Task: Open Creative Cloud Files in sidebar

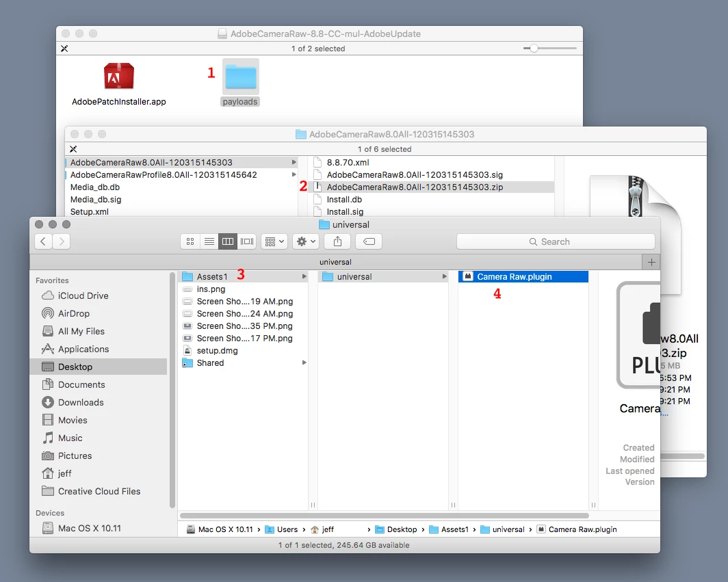Action: click(x=99, y=491)
